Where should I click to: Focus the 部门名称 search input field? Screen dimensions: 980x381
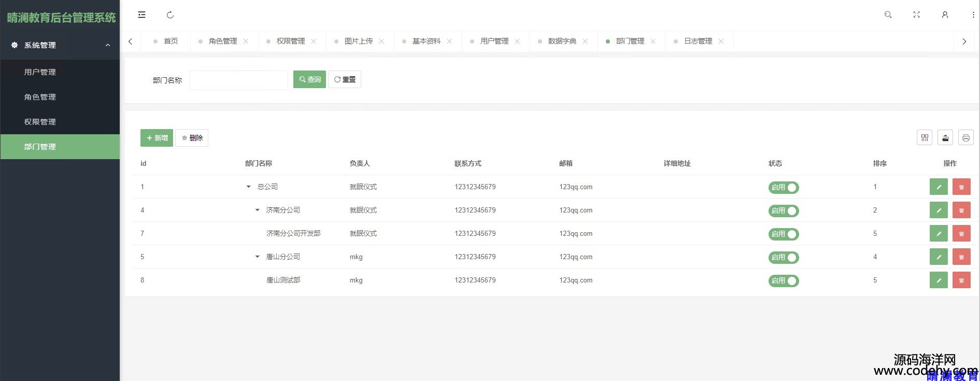[x=238, y=80]
